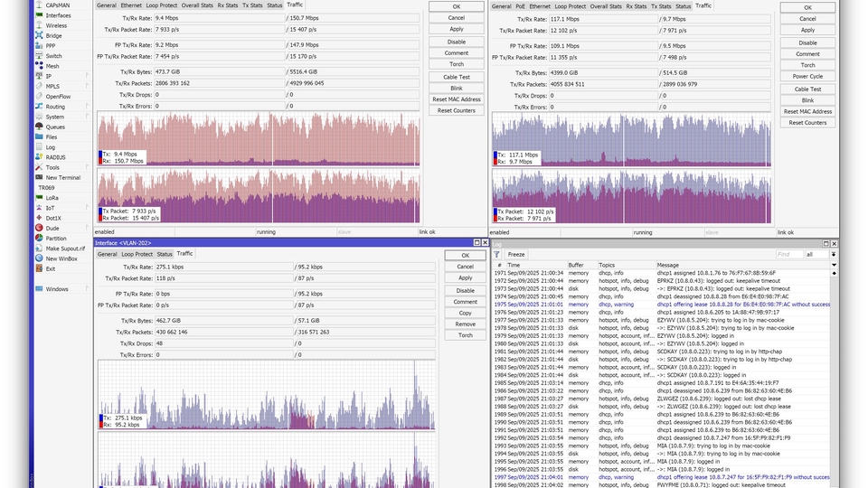Open the Queues section
The height and width of the screenshot is (488, 868).
55,127
